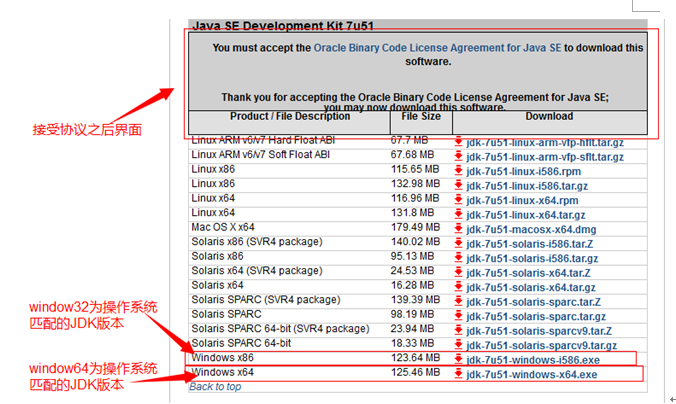Image resolution: width=676 pixels, height=404 pixels.
Task: Download jdk-7u51-linux-i586.rpm file
Action: [x=523, y=172]
